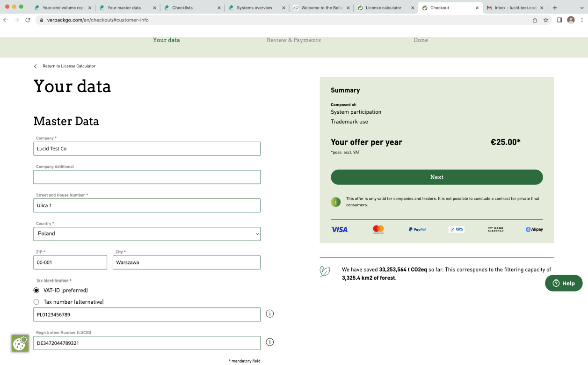588x365 pixels.
Task: Switch to the License calculator tab
Action: tap(384, 8)
